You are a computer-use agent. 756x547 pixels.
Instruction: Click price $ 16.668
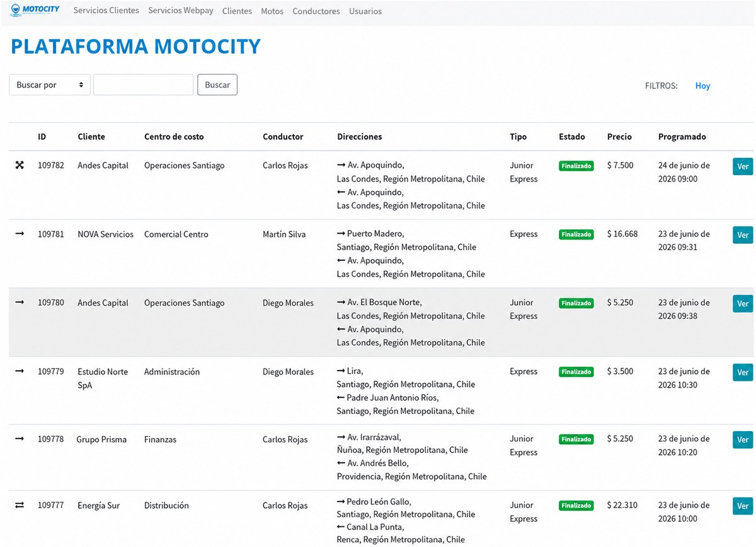622,234
